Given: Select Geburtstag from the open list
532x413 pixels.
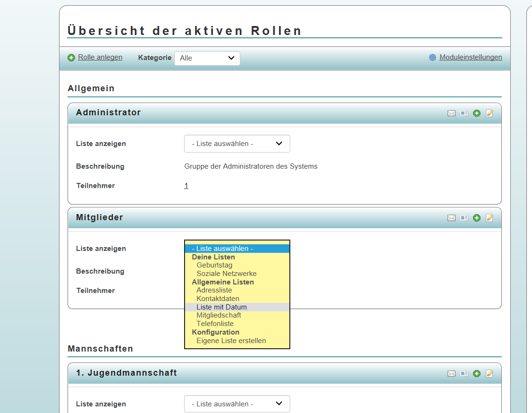Looking at the screenshot, I should click(x=214, y=265).
